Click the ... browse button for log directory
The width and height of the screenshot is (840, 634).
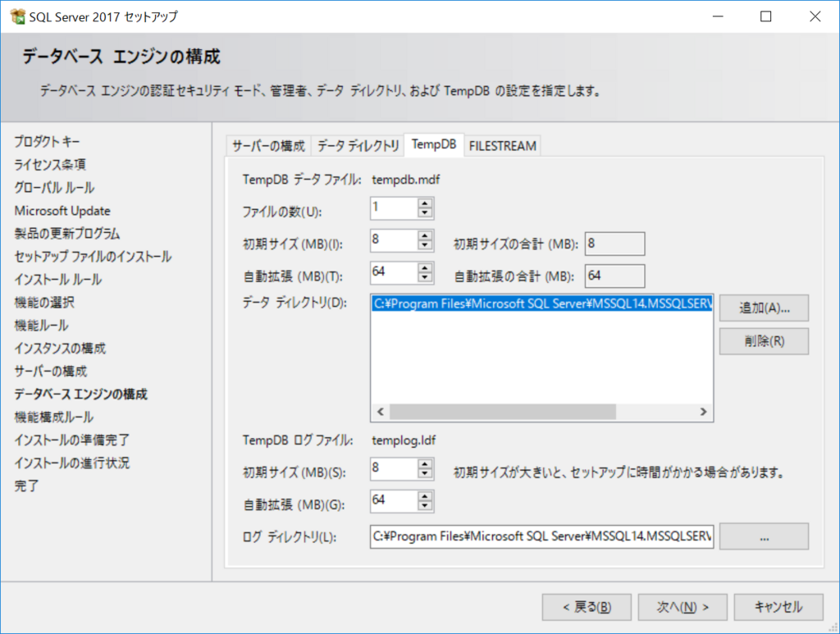point(764,536)
